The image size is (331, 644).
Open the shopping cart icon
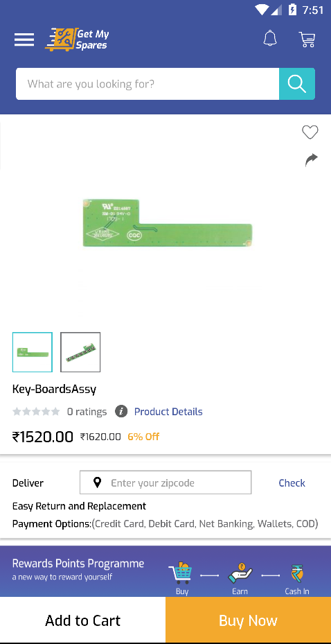coord(307,40)
